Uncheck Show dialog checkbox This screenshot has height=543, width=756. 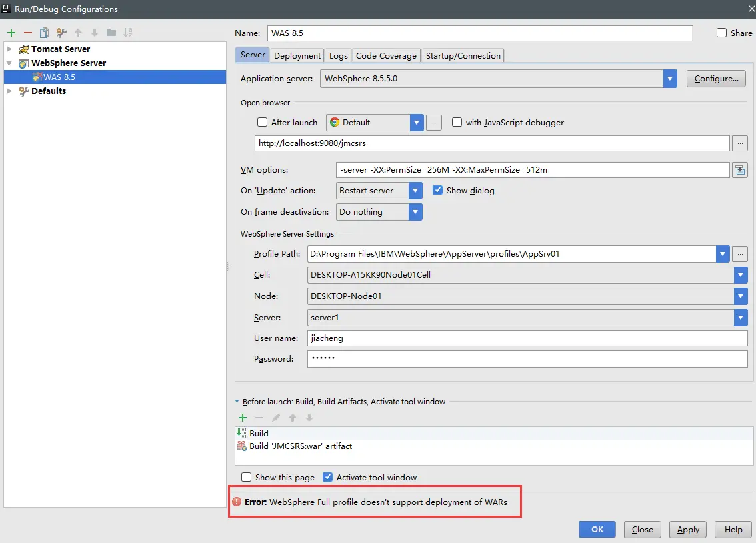coord(437,190)
